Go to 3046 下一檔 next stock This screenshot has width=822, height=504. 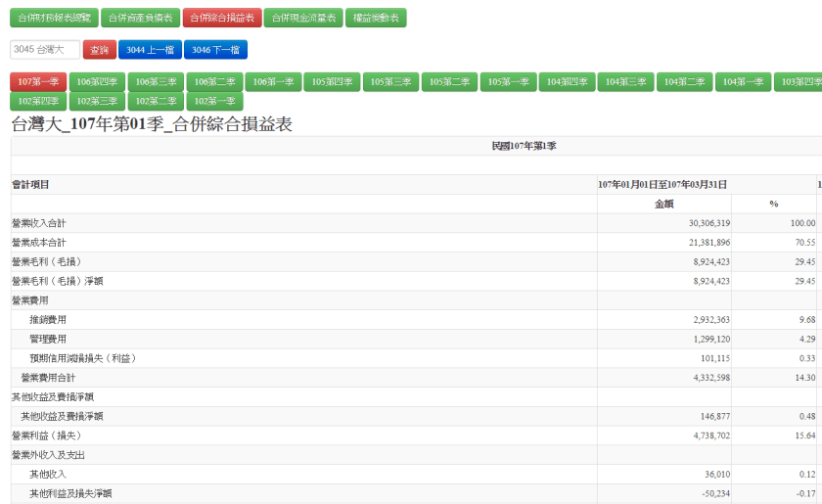[x=215, y=50]
